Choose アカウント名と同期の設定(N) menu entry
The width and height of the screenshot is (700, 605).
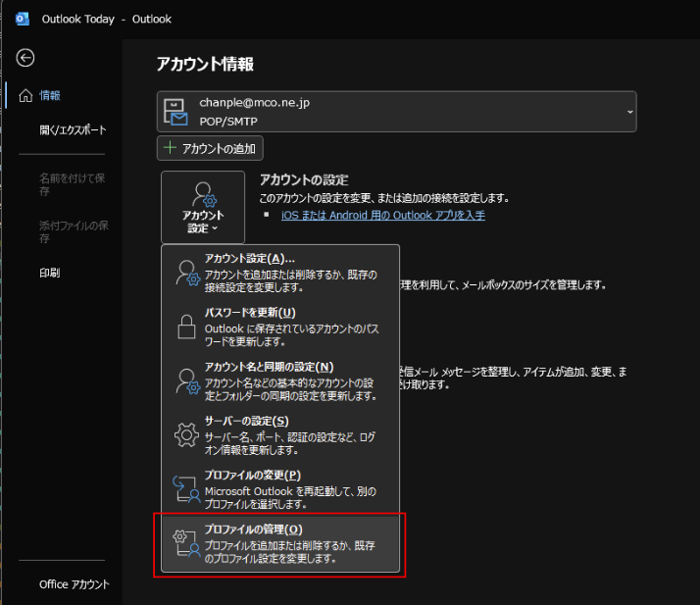tap(280, 380)
